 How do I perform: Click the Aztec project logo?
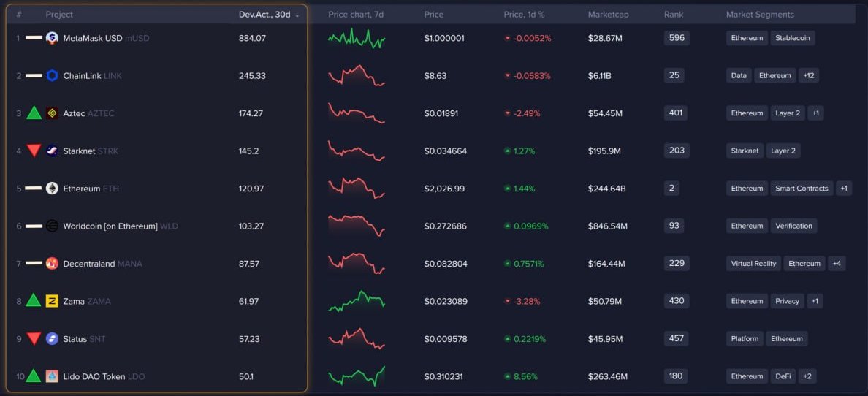click(52, 113)
